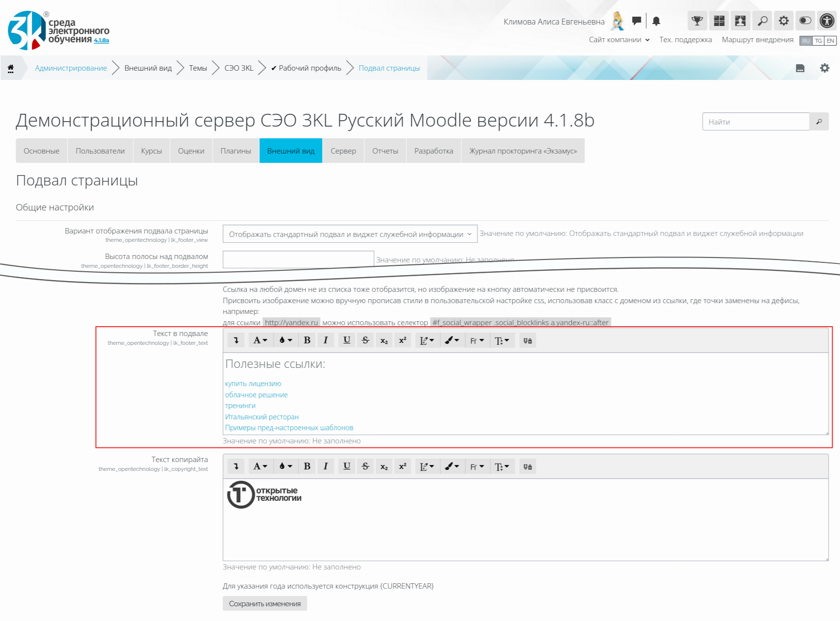Switch to Курсы tab
840x621 pixels.
pyautogui.click(x=152, y=151)
